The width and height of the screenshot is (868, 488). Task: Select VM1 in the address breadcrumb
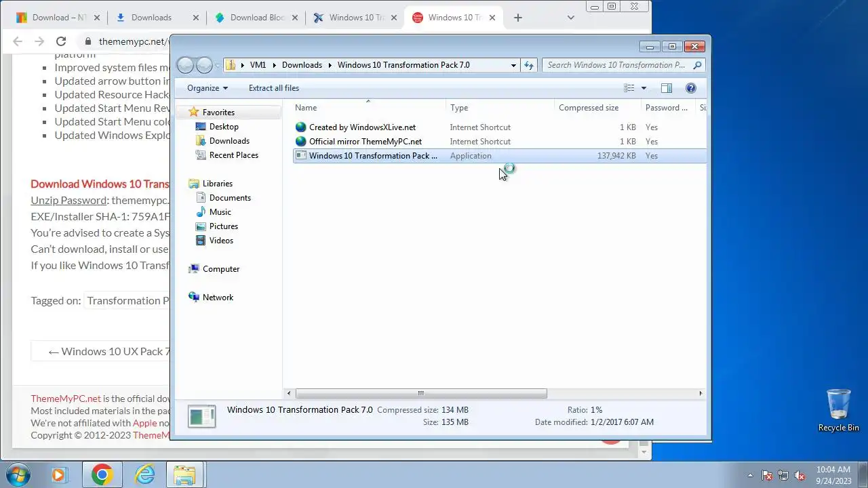coord(258,65)
